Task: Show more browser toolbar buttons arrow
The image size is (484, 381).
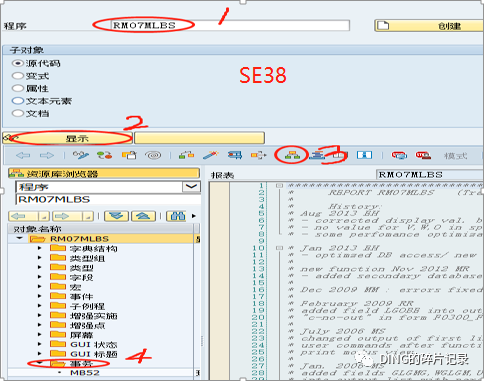Action: (x=194, y=216)
